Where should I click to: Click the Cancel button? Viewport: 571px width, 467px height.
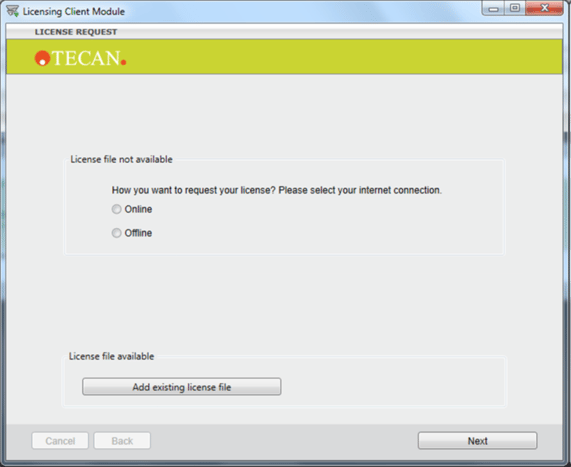tap(60, 441)
